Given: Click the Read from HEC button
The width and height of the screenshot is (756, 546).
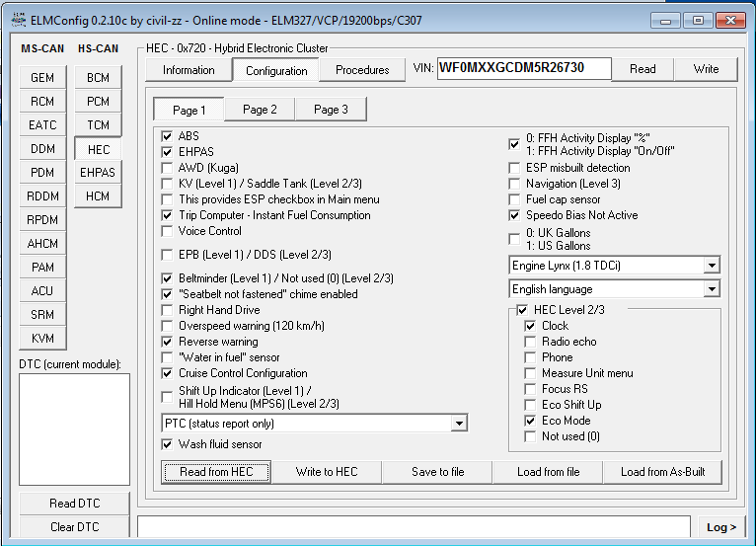Looking at the screenshot, I should [x=216, y=472].
